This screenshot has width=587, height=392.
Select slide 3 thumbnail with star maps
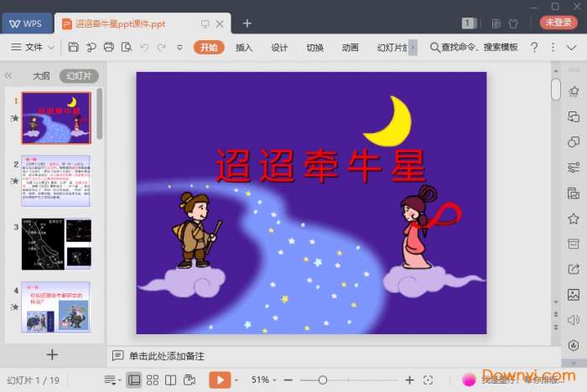coord(56,244)
